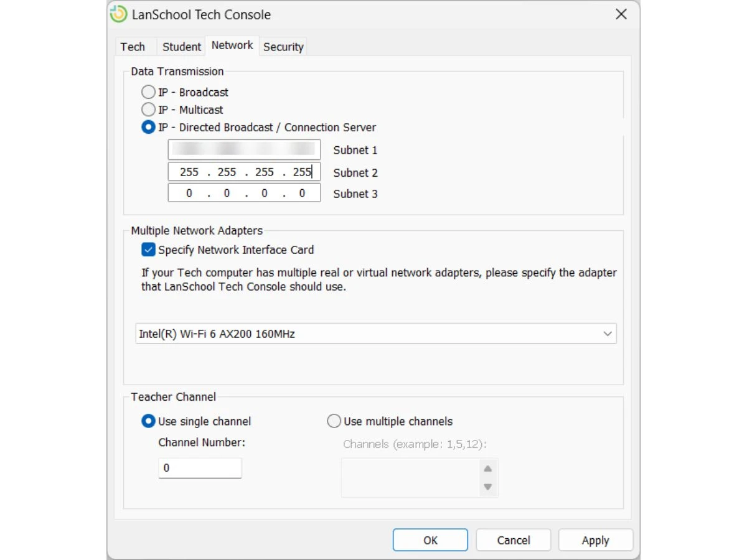The width and height of the screenshot is (747, 560).
Task: Close the LanSchool Tech Console dialog
Action: (x=621, y=14)
